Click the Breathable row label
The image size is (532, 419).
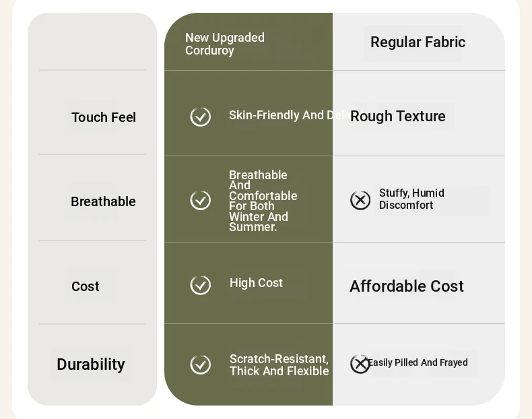103,201
